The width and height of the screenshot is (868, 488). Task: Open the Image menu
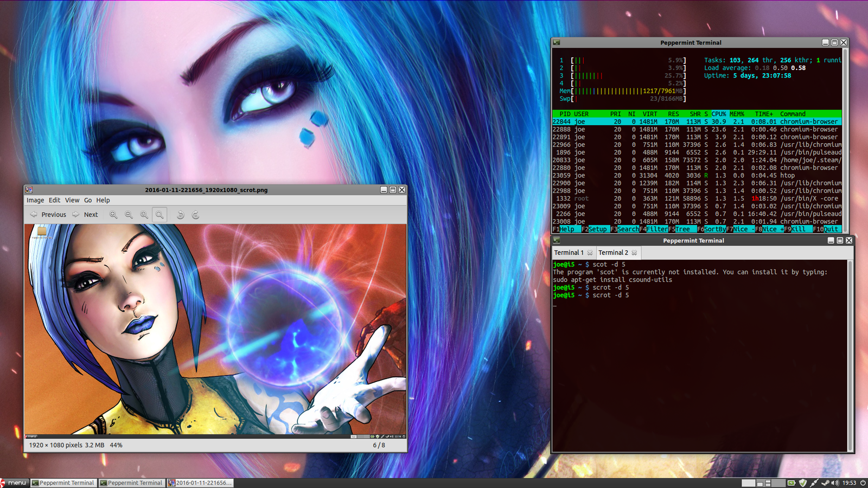pyautogui.click(x=35, y=200)
